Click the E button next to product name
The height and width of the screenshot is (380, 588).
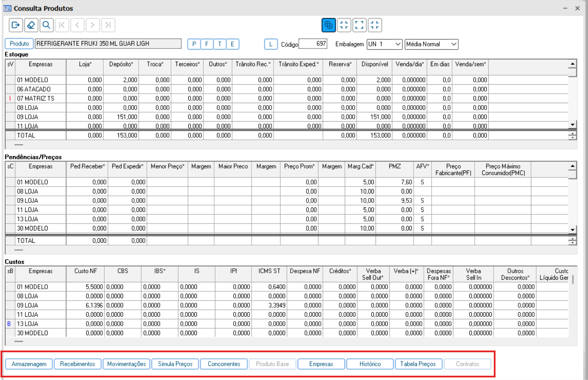click(233, 44)
